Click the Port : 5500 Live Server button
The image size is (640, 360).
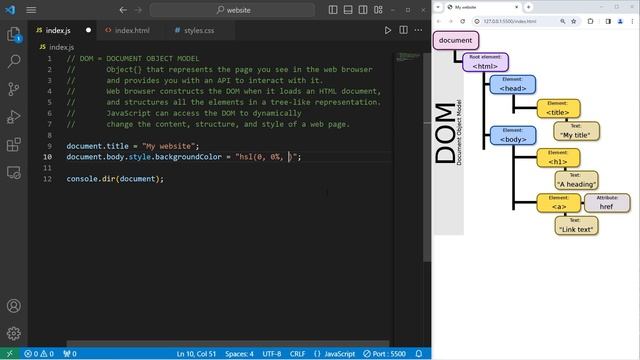pyautogui.click(x=384, y=354)
